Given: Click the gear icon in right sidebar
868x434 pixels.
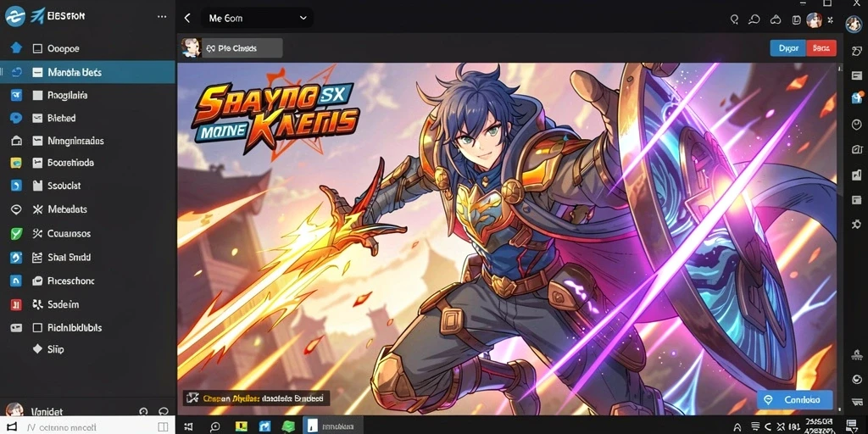Looking at the screenshot, I should [856, 224].
